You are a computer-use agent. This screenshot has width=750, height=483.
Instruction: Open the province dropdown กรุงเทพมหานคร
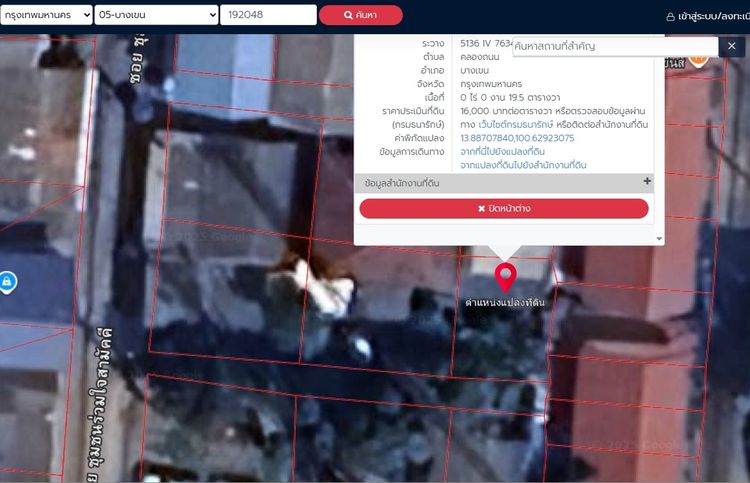[52, 15]
